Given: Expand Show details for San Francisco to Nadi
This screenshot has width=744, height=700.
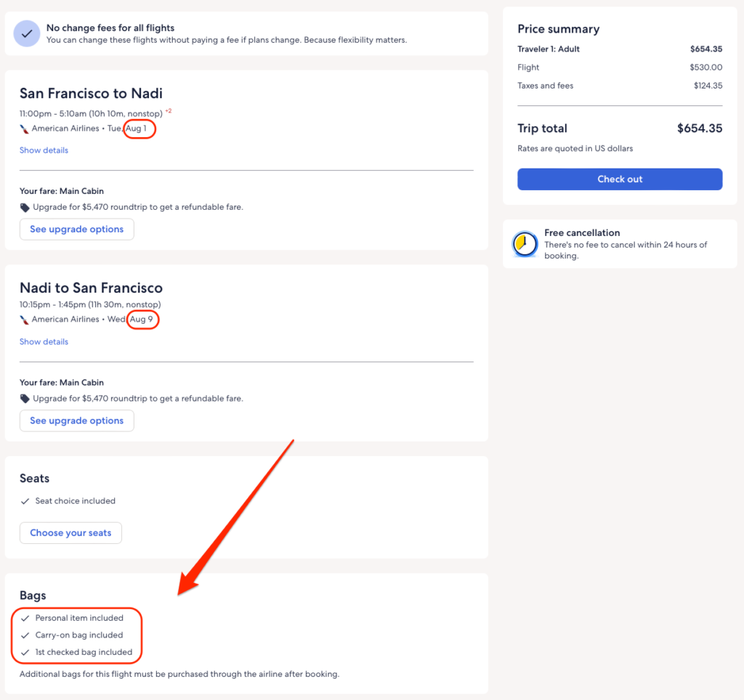Looking at the screenshot, I should tap(44, 150).
